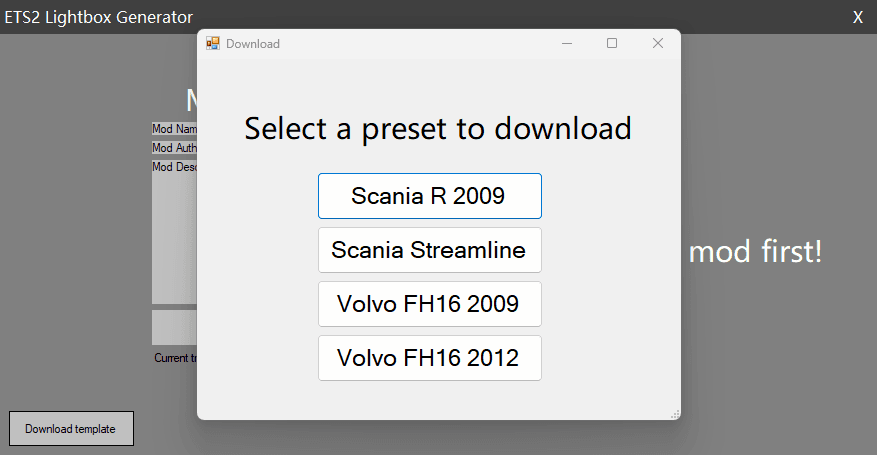Screen dimensions: 877x455
Task: Click into the Mod Description text area
Action: point(174,232)
